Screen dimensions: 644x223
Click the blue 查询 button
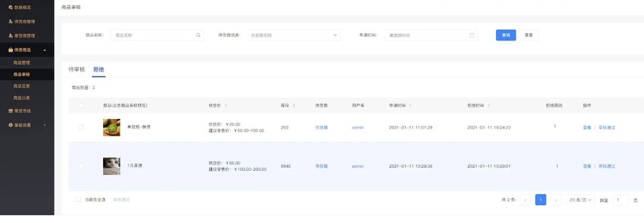pyautogui.click(x=506, y=35)
